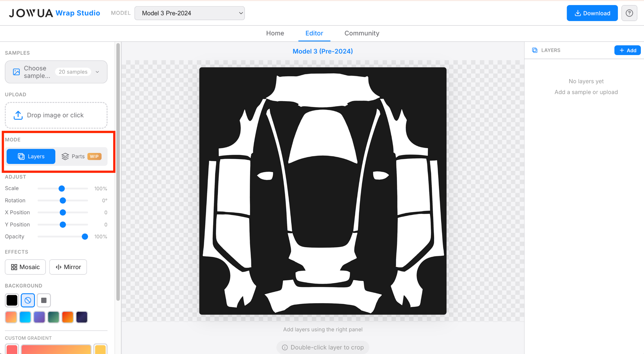644x354 pixels.
Task: Switch to the Home tab
Action: [x=275, y=33]
